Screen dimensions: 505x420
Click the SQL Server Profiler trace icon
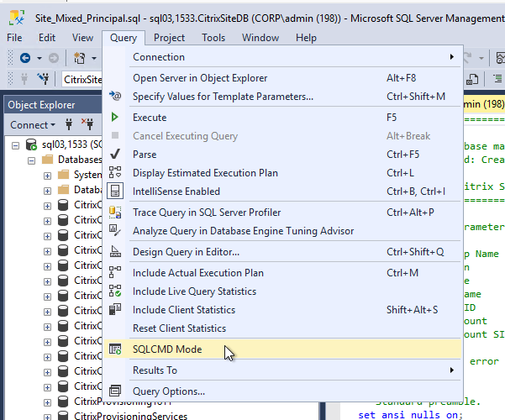(115, 213)
